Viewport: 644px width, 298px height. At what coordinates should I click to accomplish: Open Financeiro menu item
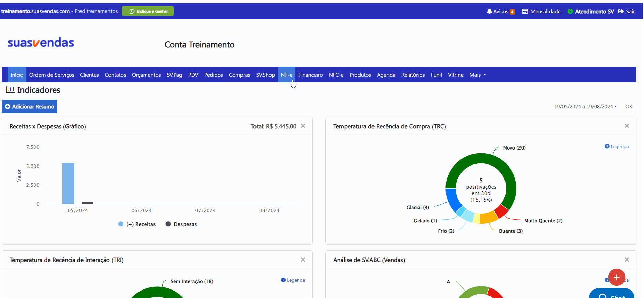point(310,75)
